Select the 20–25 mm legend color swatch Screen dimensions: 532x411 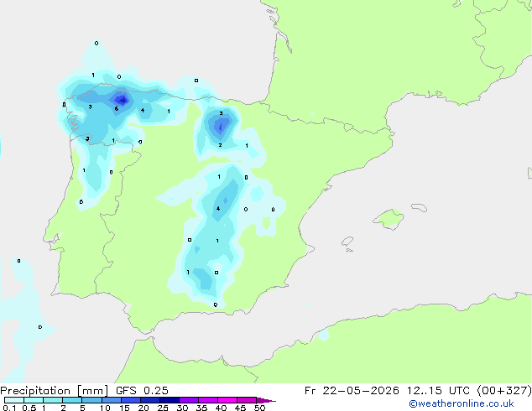coord(149,400)
